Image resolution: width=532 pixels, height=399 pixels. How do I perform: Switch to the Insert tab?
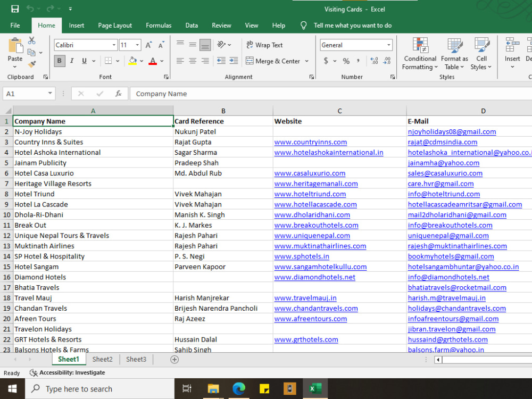(76, 26)
